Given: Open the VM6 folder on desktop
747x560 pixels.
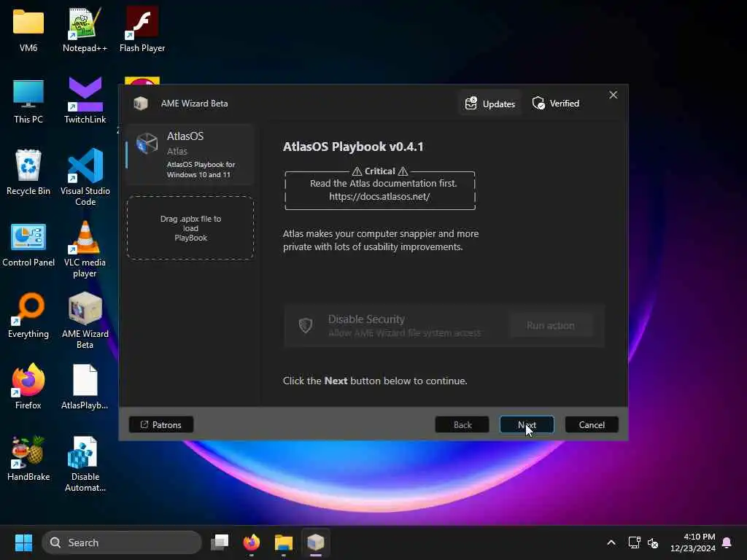Looking at the screenshot, I should 28,29.
